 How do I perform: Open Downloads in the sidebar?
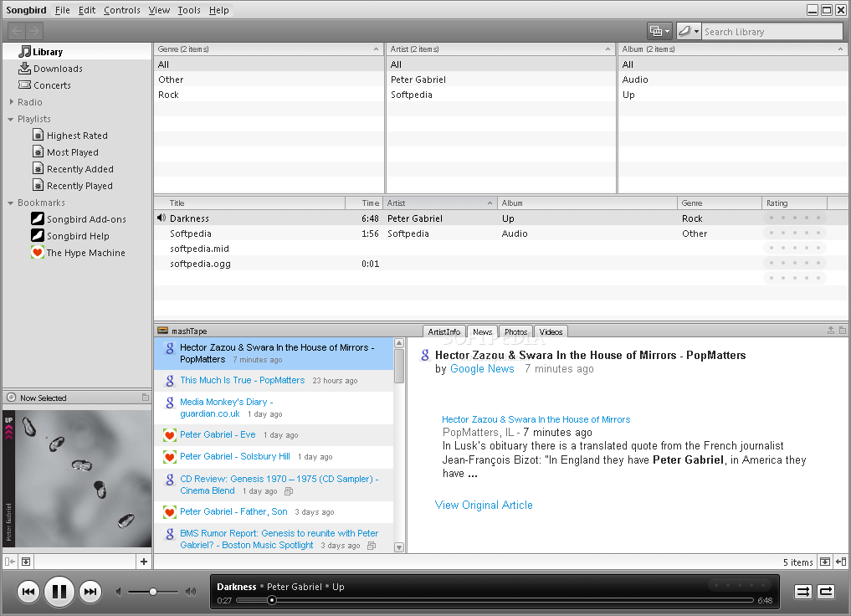[50, 69]
